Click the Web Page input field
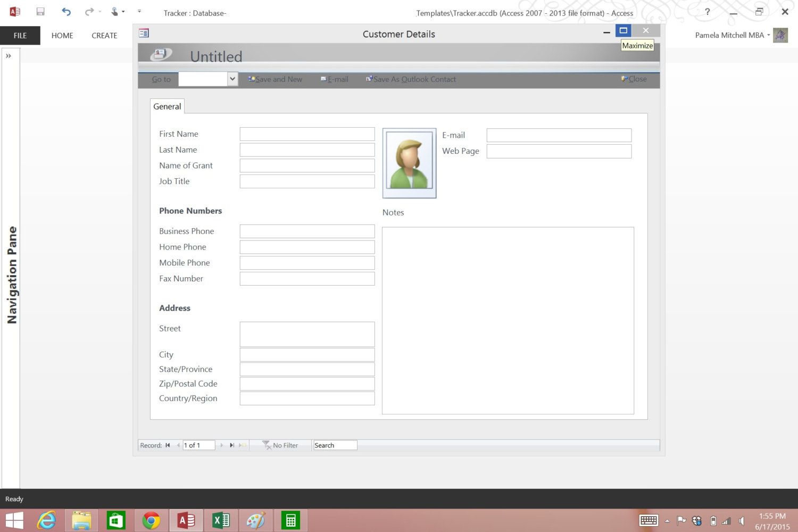Image resolution: width=798 pixels, height=532 pixels. (559, 151)
